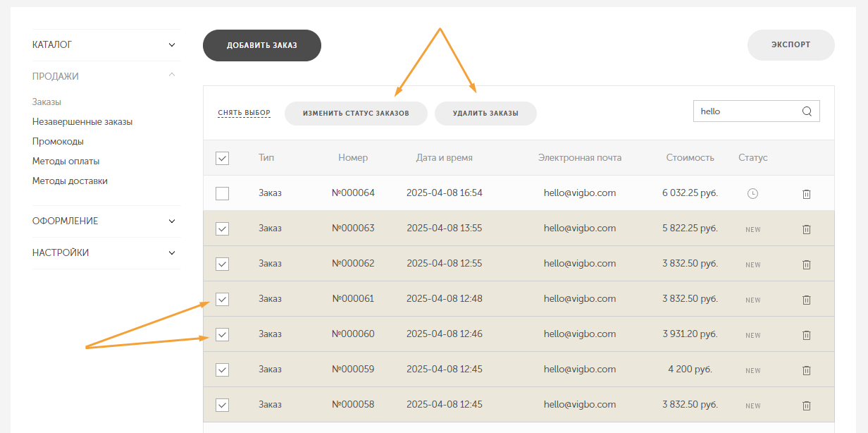Click the search magnifier icon
The height and width of the screenshot is (433, 868).
point(807,111)
